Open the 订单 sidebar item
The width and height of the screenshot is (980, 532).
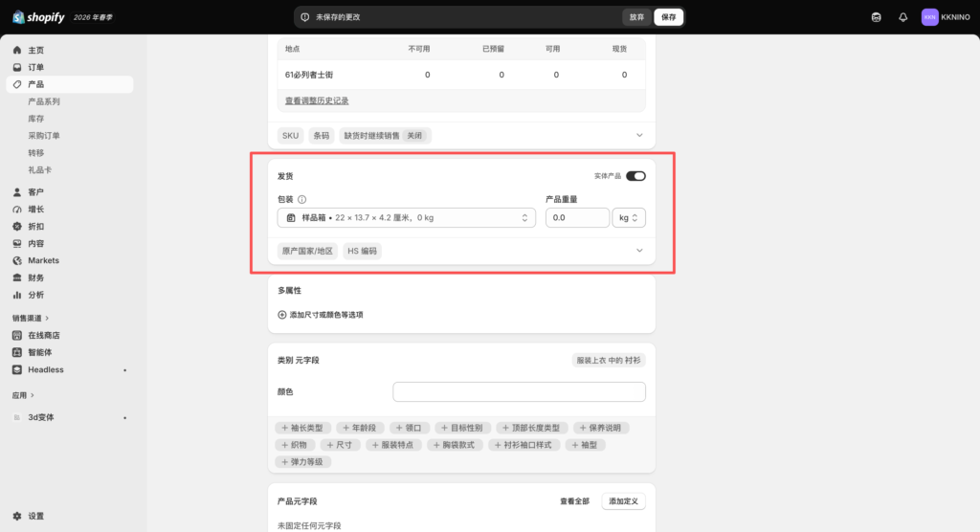pos(69,67)
